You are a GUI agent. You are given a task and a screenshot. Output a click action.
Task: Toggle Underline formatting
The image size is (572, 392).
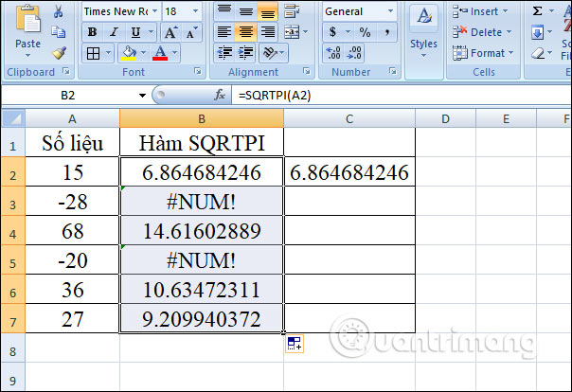click(135, 32)
